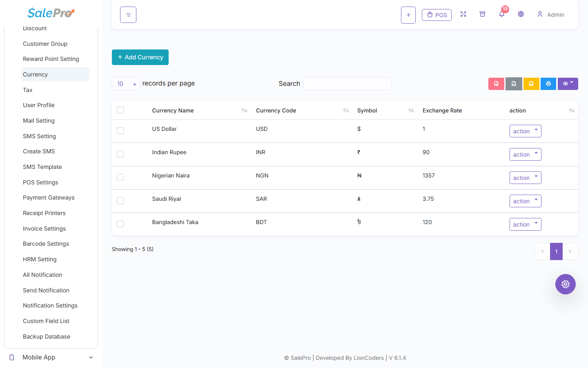Image resolution: width=588 pixels, height=368 pixels.
Task: Open the notifications bell with 13 badge
Action: click(502, 14)
